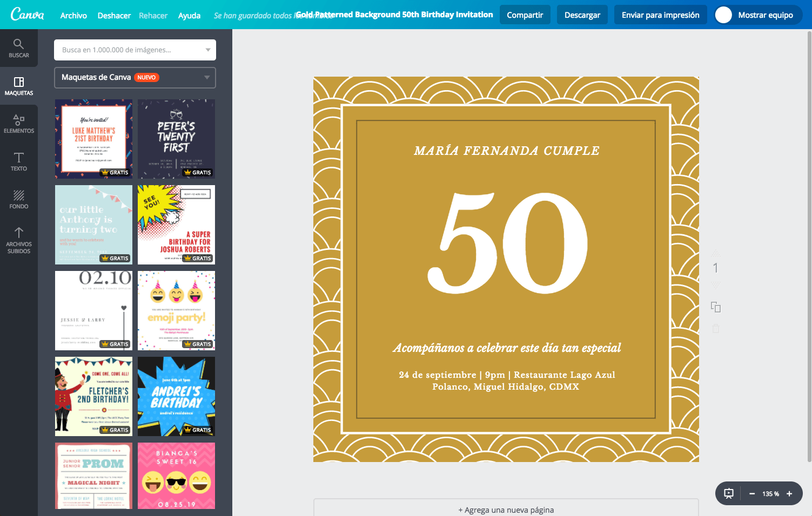Increase zoom with the plus control

(789, 493)
